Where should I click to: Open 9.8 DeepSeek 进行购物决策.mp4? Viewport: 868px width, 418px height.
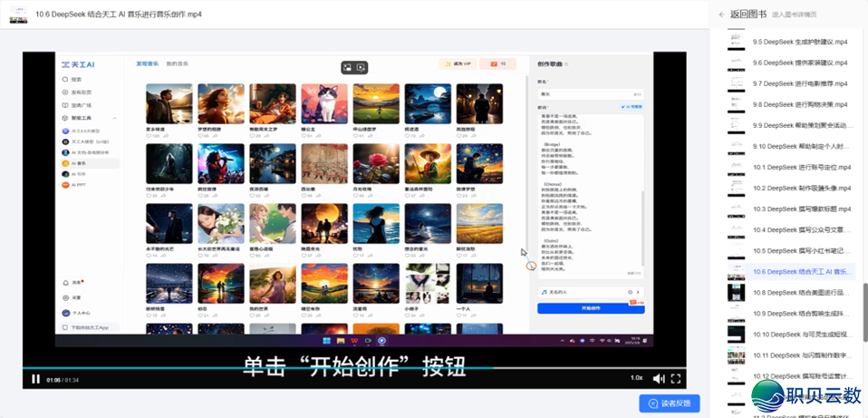(x=800, y=104)
